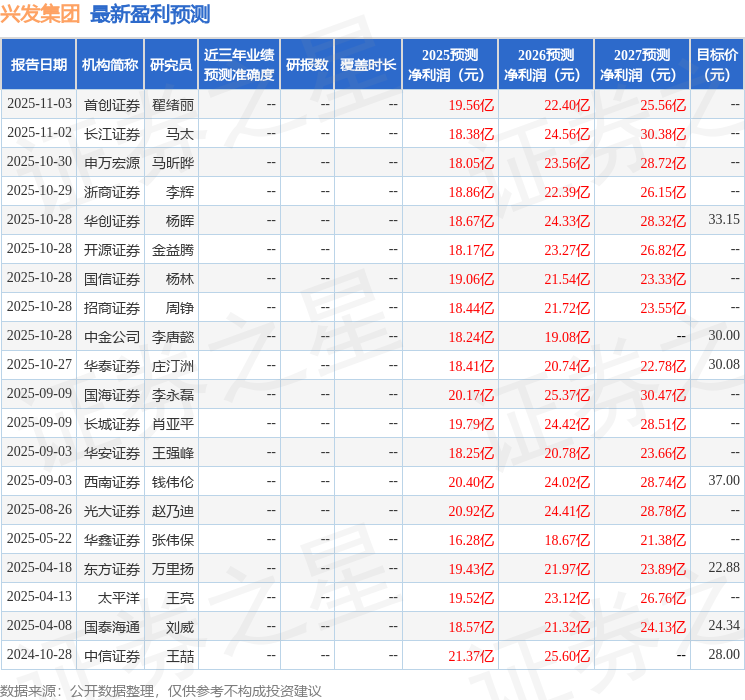Click 19.06亿 in the 国信证券 row

[x=471, y=279]
